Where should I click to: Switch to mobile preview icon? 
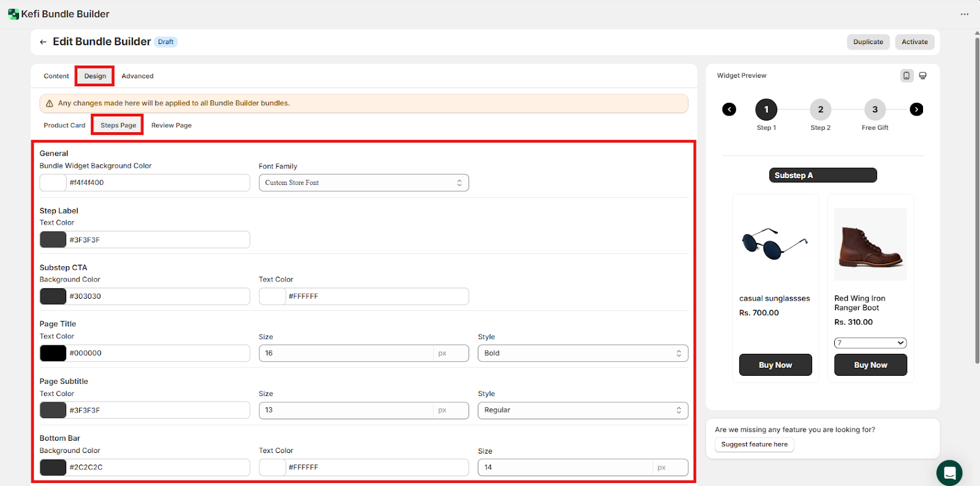coord(907,76)
